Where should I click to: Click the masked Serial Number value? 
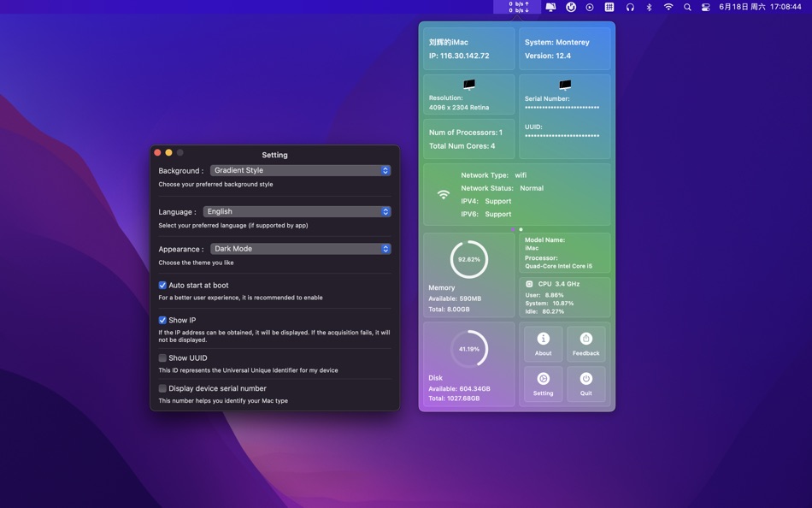(562, 108)
